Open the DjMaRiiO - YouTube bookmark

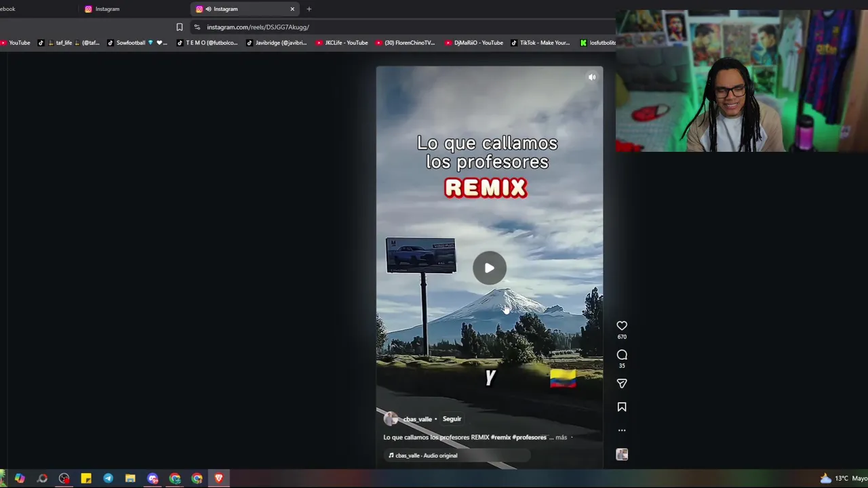pos(474,43)
